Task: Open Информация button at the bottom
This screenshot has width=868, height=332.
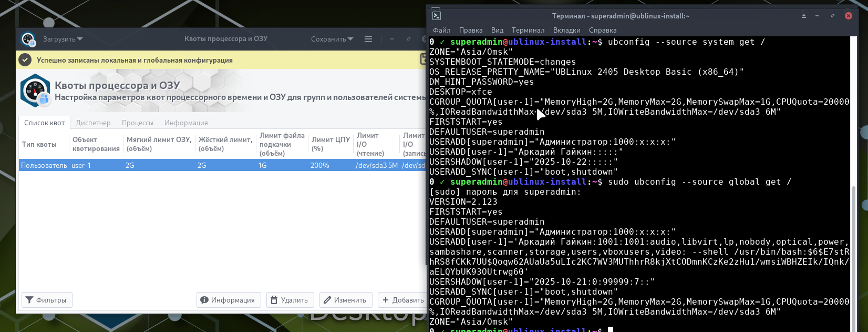Action: [228, 300]
